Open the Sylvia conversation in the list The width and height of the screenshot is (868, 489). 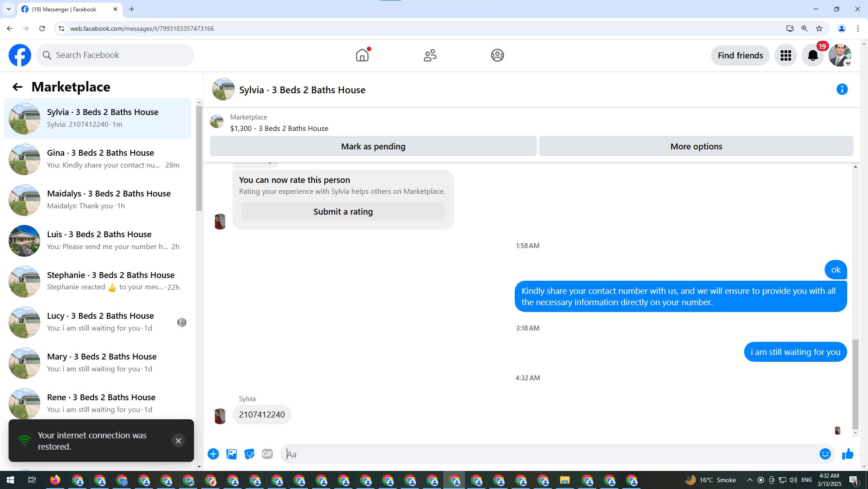(98, 119)
